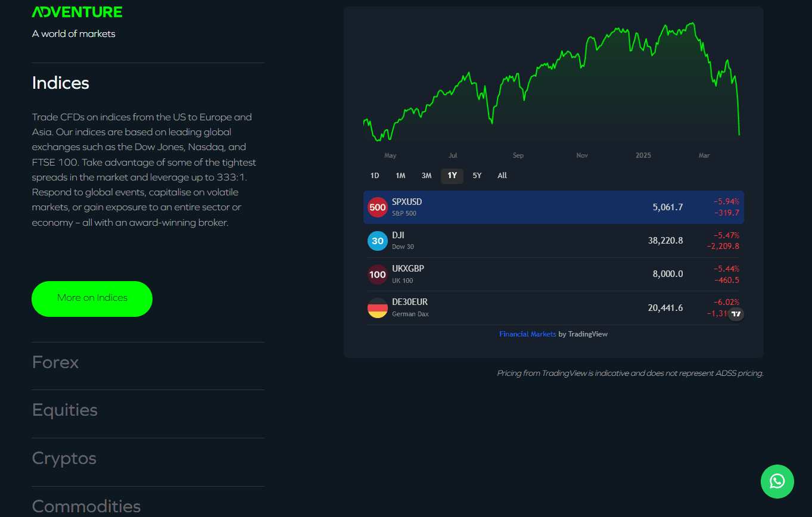Switch to the 3M timeframe tab
The height and width of the screenshot is (517, 812).
[426, 175]
